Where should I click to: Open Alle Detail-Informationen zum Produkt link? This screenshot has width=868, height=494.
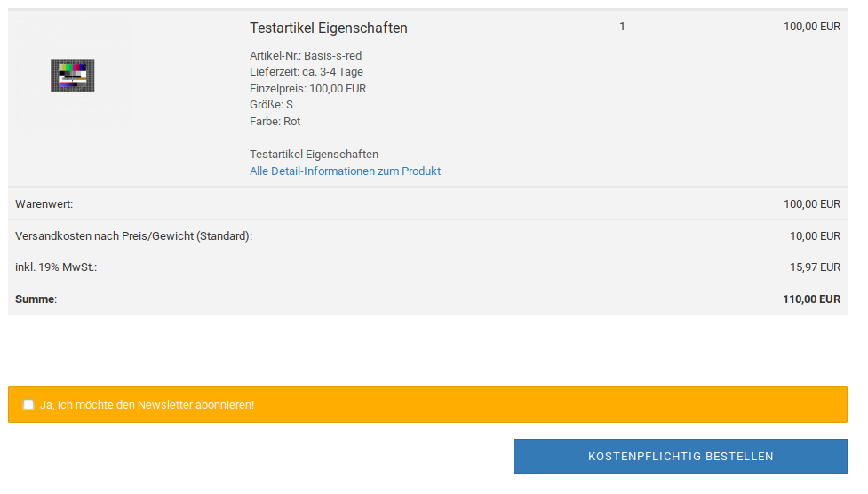tap(345, 171)
